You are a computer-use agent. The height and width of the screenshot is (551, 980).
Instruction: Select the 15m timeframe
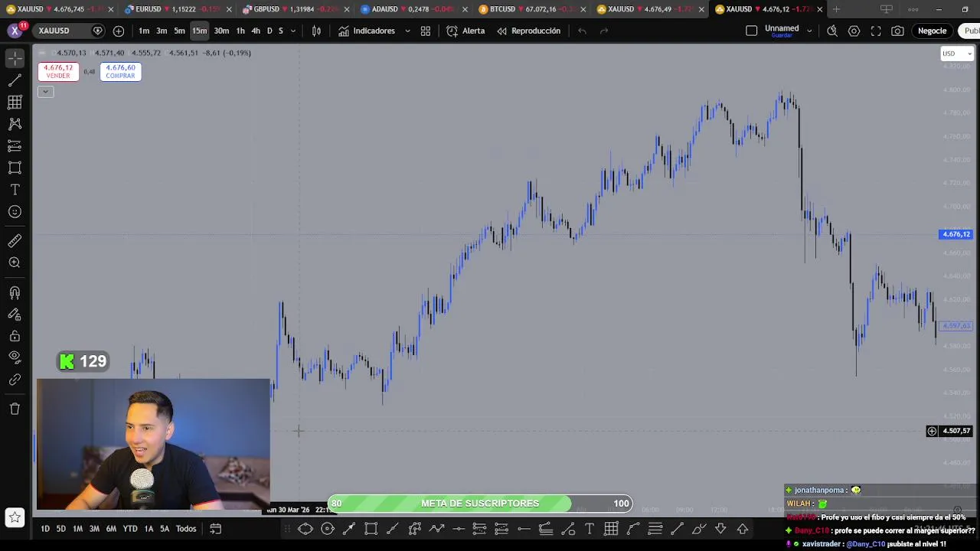pos(200,31)
